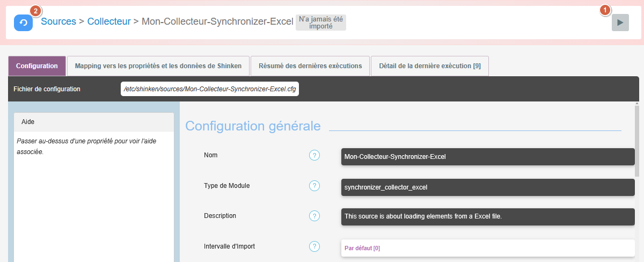Click the red badge numbered 1

605,10
